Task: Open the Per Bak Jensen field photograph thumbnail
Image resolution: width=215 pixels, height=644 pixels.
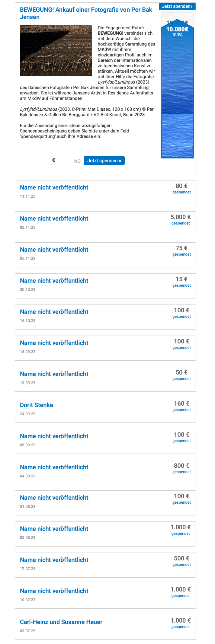Action: coord(56,51)
